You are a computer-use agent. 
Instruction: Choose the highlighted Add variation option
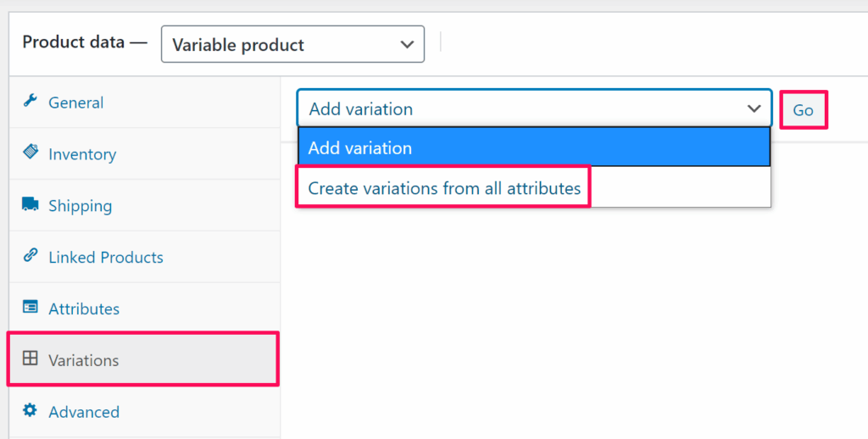[533, 147]
